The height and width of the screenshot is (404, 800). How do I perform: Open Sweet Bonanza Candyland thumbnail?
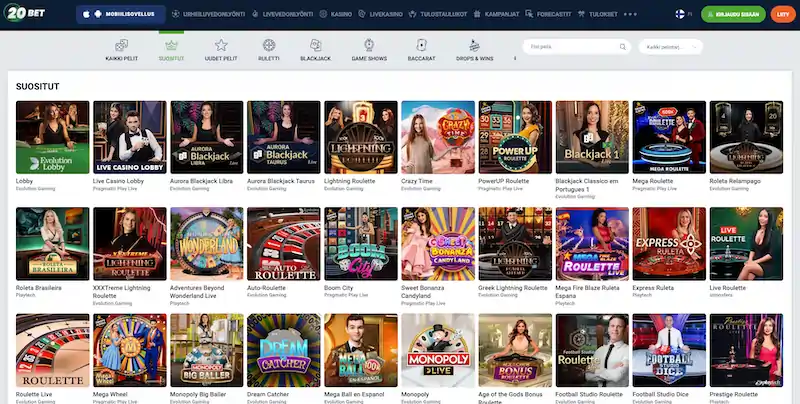[x=438, y=244]
